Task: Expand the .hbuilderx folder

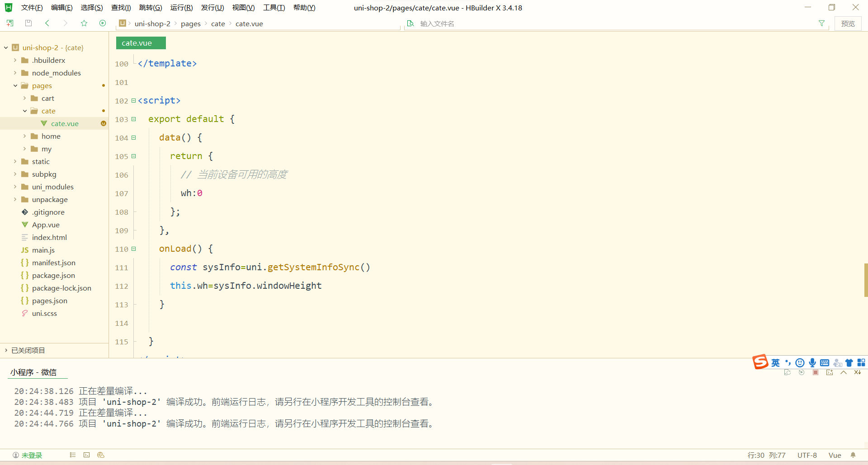Action: coord(15,60)
